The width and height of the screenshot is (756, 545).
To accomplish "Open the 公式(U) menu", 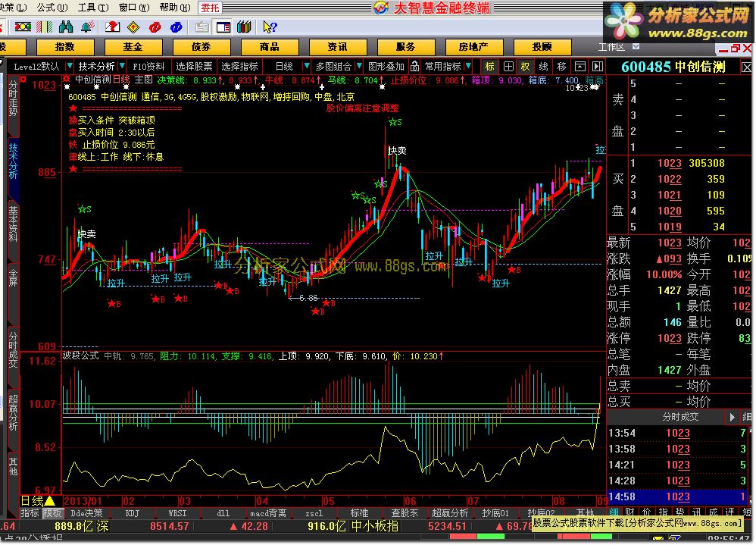I will click(x=52, y=8).
